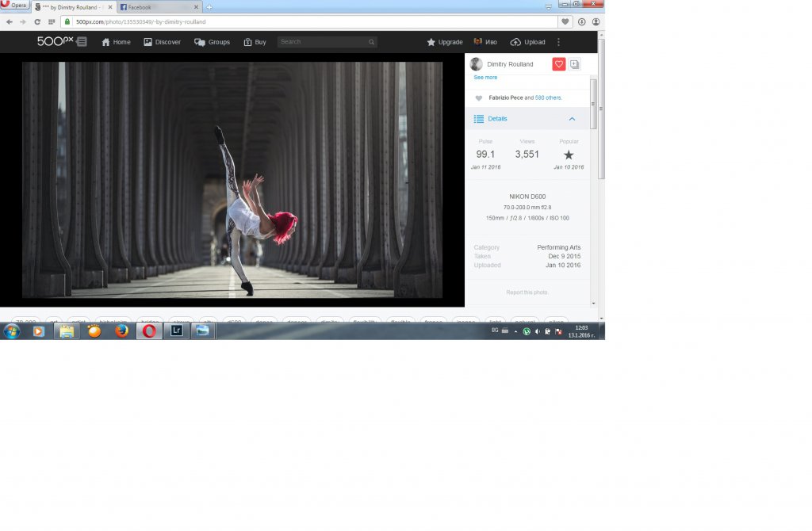Viewport: 812px width, 531px height.
Task: Open the Opera account profile icon
Action: click(x=596, y=21)
